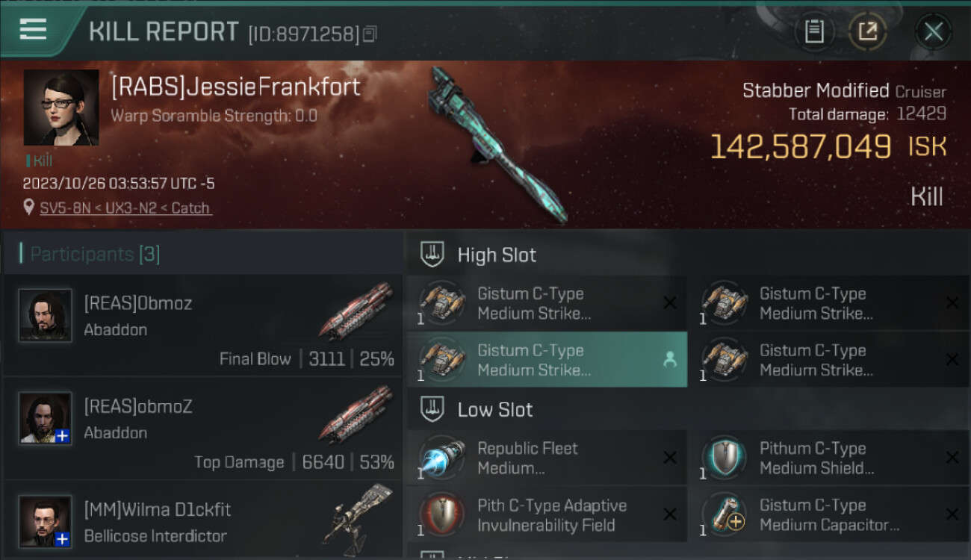Open JessieFrankfort's character portrait

61,108
